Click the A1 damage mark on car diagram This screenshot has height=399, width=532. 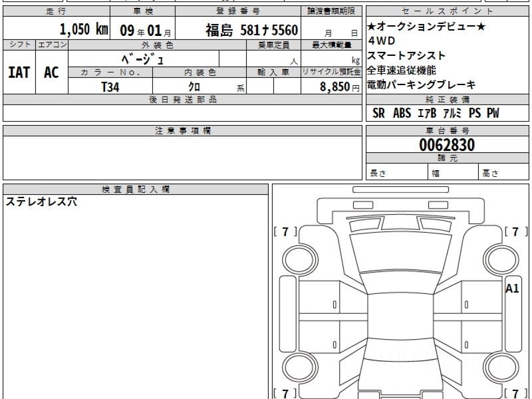[512, 289]
